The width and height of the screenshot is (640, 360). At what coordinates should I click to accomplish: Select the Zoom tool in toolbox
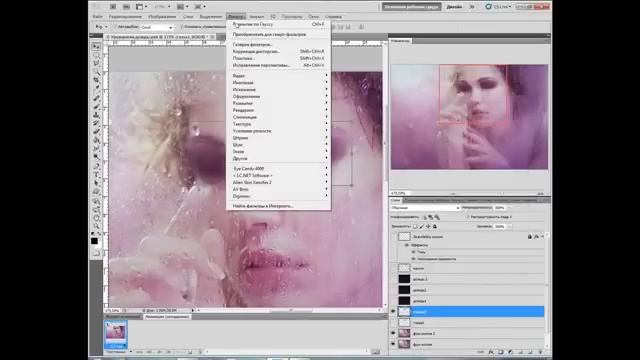(96, 226)
